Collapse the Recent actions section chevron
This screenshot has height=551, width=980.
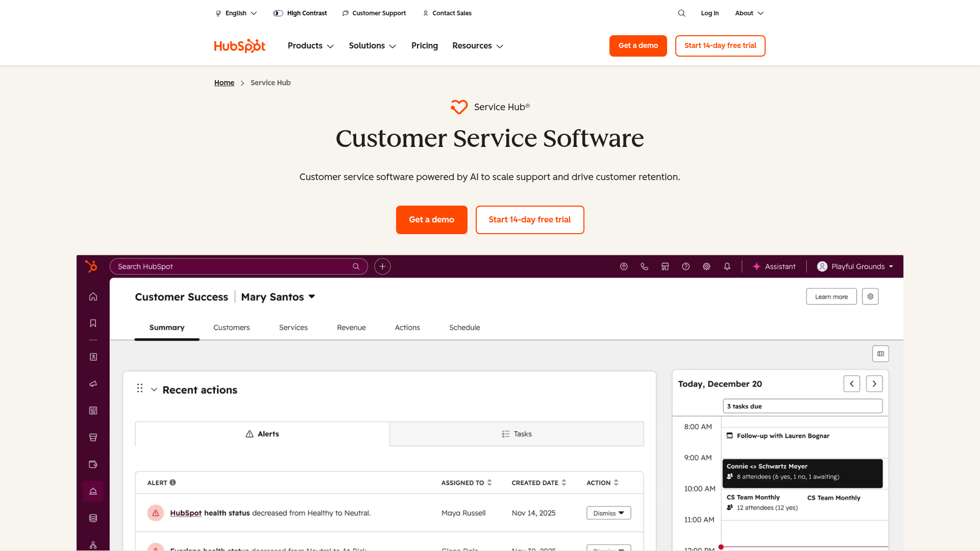[154, 389]
